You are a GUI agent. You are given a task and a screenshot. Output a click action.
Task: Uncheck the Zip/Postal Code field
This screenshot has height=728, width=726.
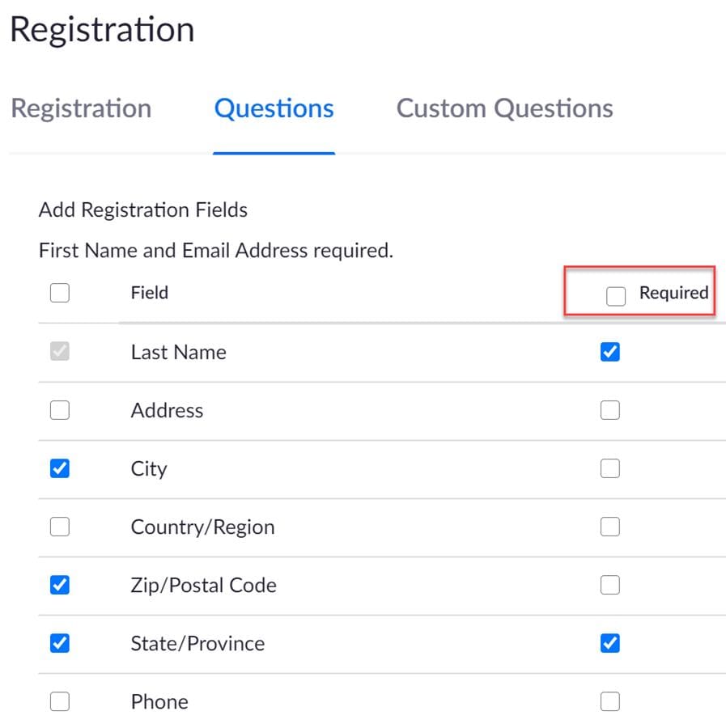(59, 585)
